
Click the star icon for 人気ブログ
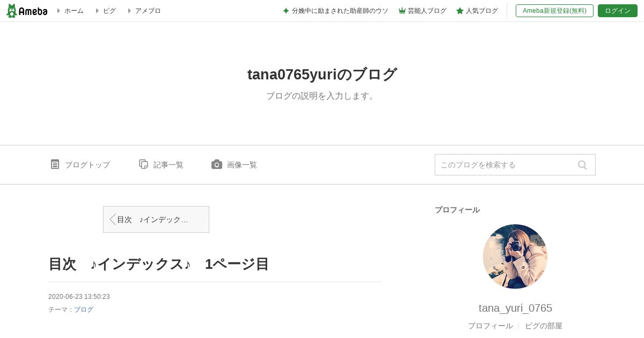coord(460,11)
